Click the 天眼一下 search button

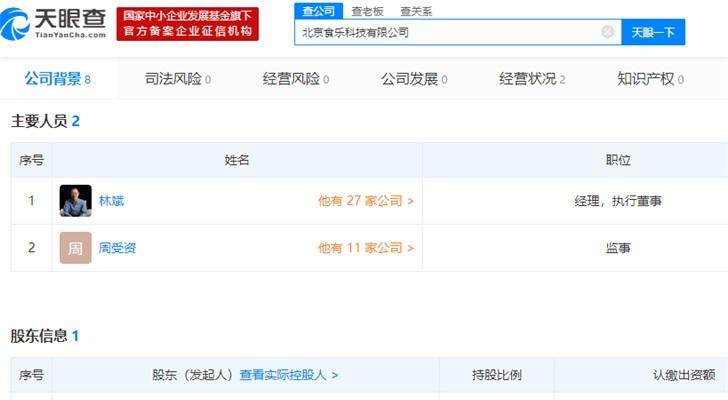(653, 32)
